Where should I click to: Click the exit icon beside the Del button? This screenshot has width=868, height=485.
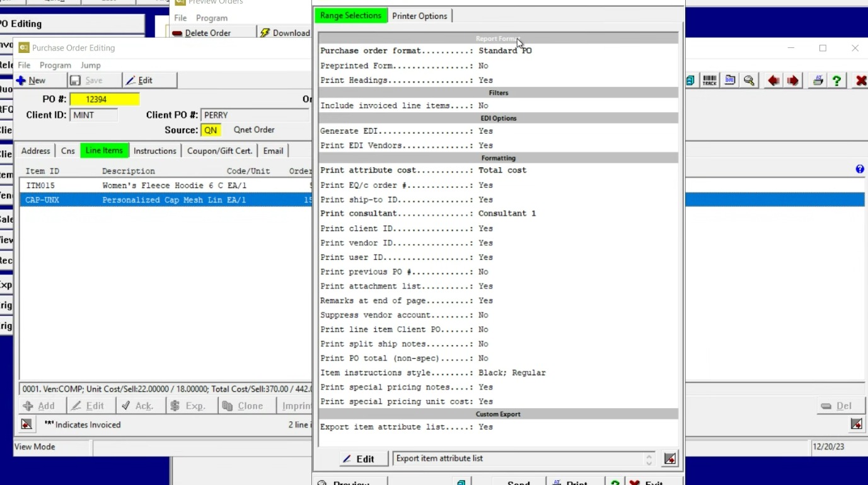(856, 424)
